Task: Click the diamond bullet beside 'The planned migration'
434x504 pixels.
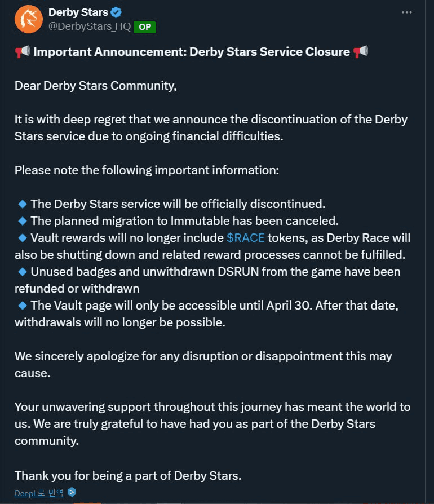Action: (x=23, y=221)
